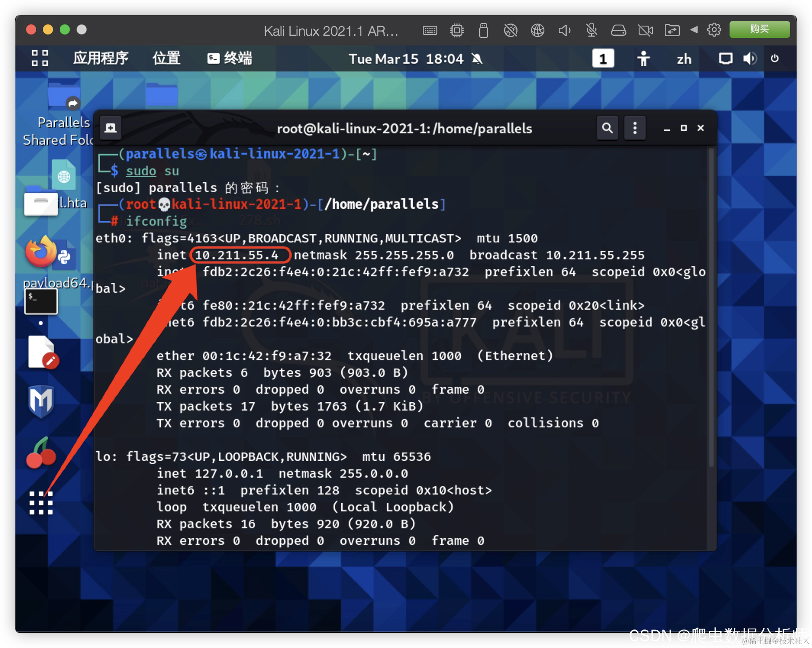
Task: Open the 位置 menu
Action: (166, 59)
